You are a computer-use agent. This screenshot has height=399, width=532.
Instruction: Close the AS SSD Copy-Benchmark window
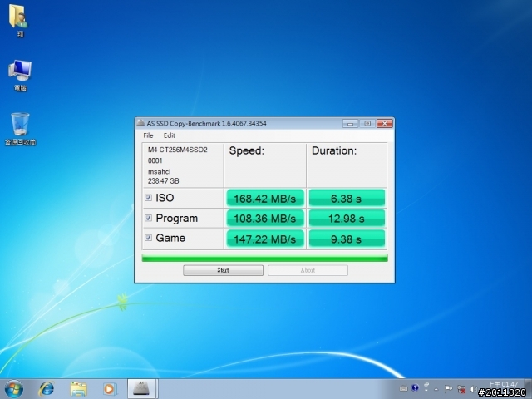pyautogui.click(x=385, y=124)
